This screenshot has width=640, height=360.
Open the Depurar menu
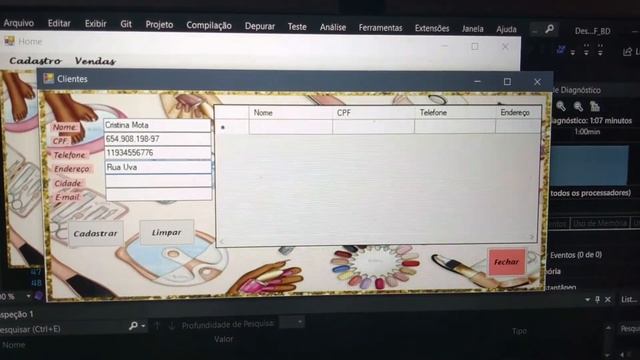[260, 27]
